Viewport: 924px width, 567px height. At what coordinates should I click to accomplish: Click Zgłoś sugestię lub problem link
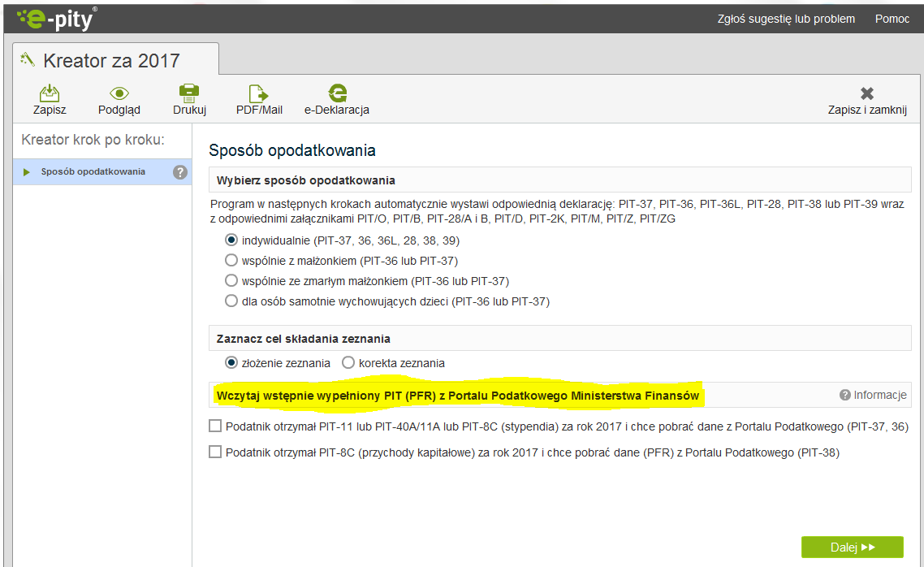coord(786,19)
